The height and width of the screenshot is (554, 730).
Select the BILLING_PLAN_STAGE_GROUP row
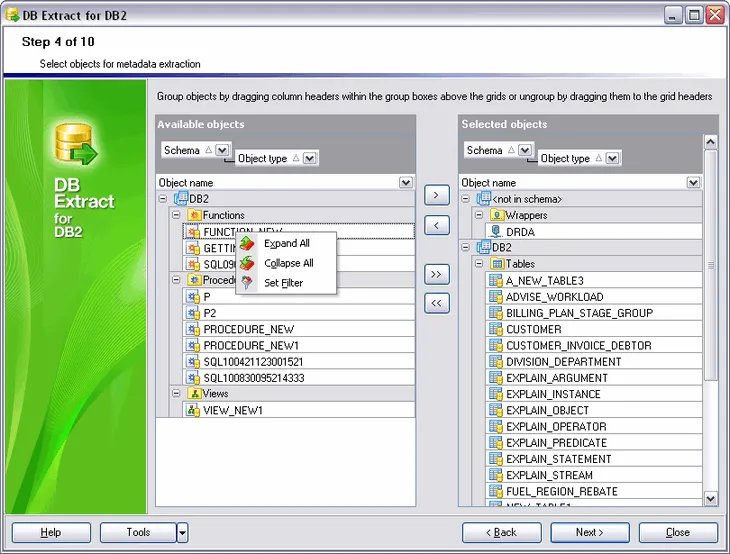point(594,313)
